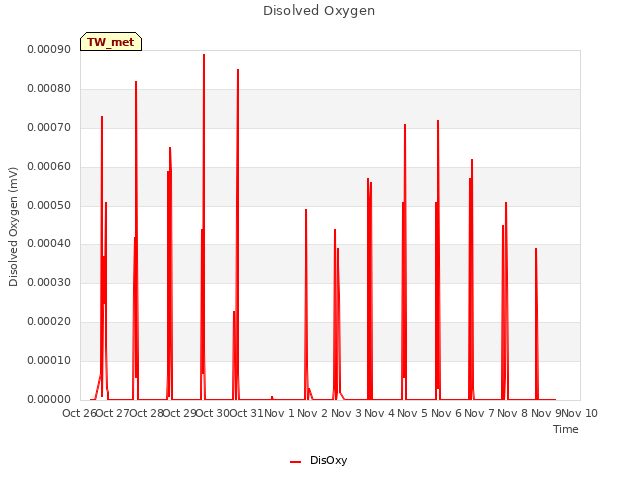Viewport: 640px width, 480px height.
Task: Click the Oct 31 x-axis date label
Action: [x=247, y=413]
